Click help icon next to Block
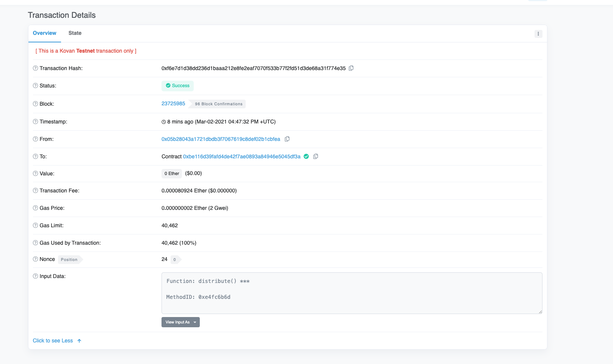 35,104
